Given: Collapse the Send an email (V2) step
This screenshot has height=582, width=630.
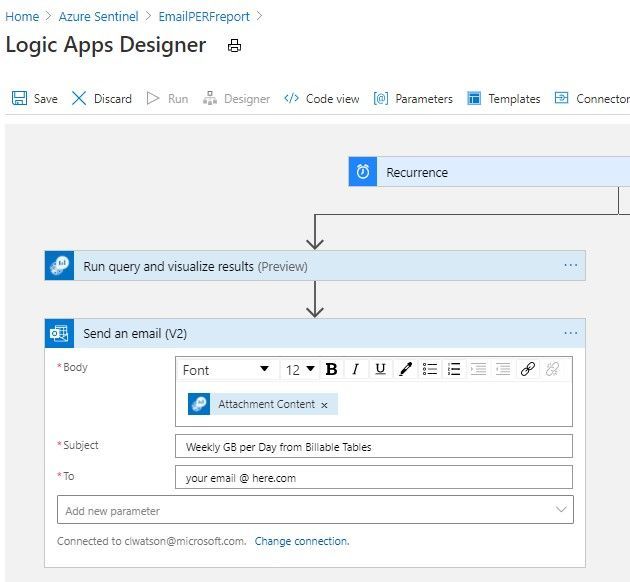Looking at the screenshot, I should (315, 333).
